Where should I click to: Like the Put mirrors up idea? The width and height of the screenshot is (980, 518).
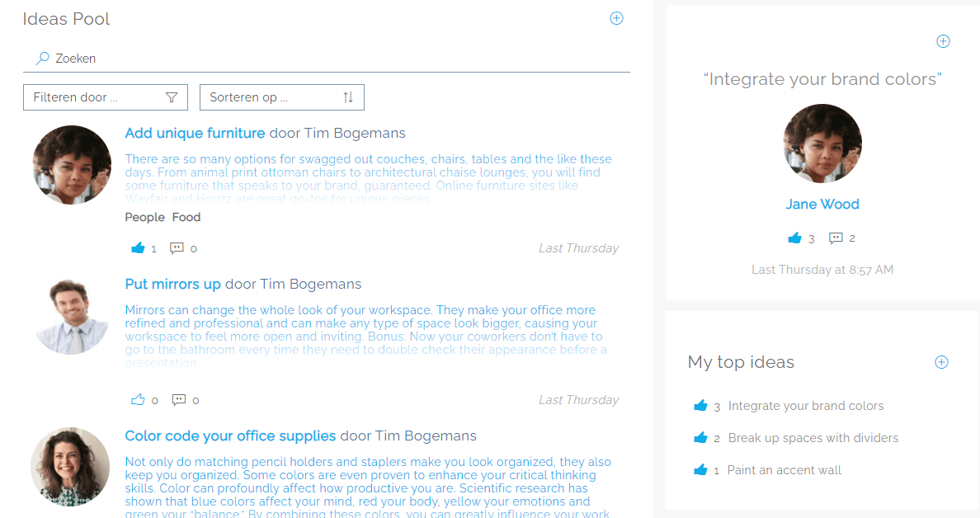click(138, 400)
